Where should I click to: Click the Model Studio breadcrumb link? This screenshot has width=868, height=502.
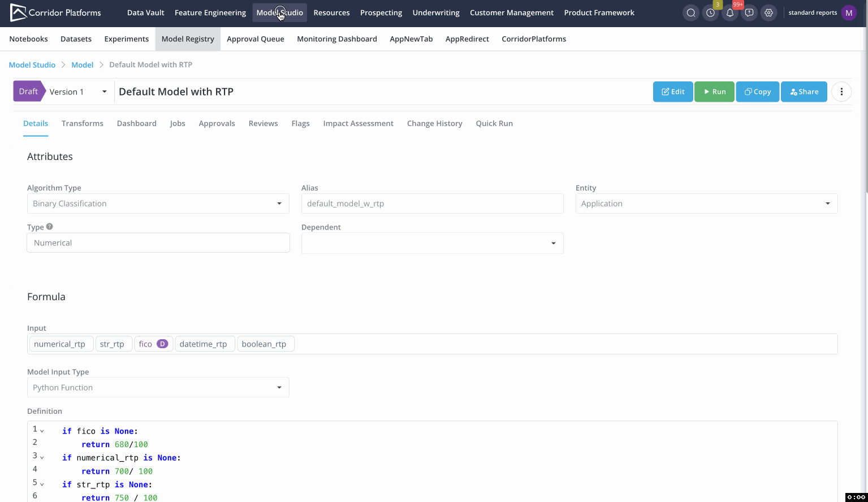(32, 65)
